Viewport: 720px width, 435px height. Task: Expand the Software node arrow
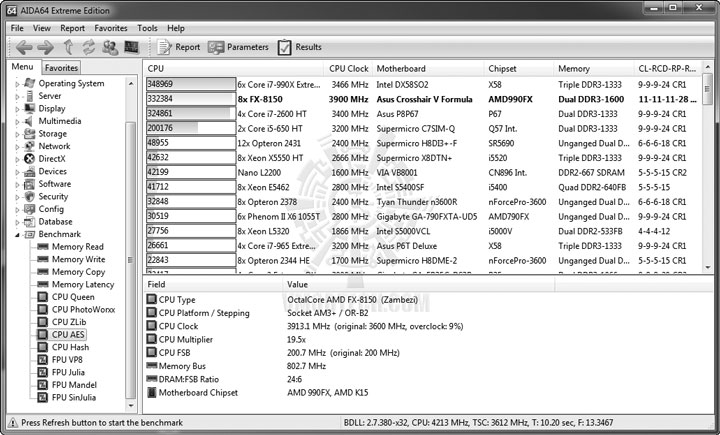coord(17,185)
